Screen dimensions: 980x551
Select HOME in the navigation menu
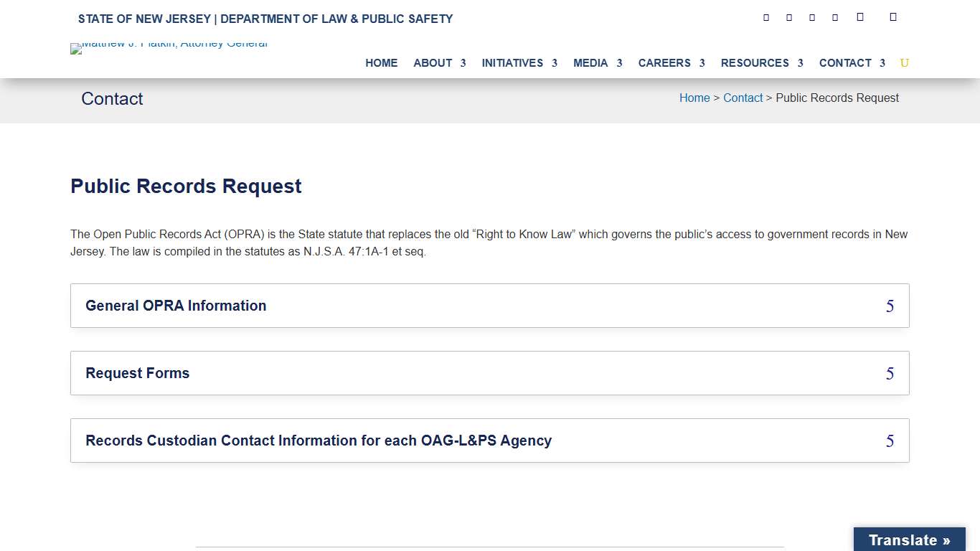pos(381,63)
